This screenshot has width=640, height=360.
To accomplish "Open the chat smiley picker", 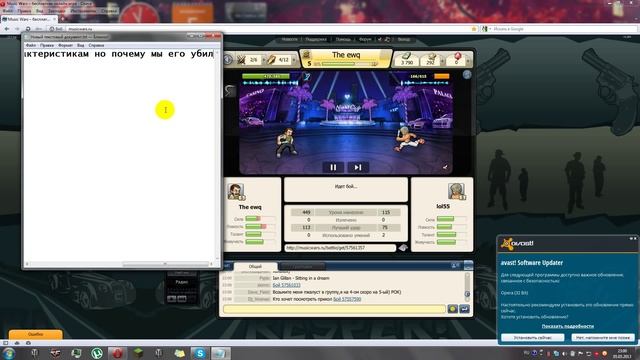I will point(453,309).
